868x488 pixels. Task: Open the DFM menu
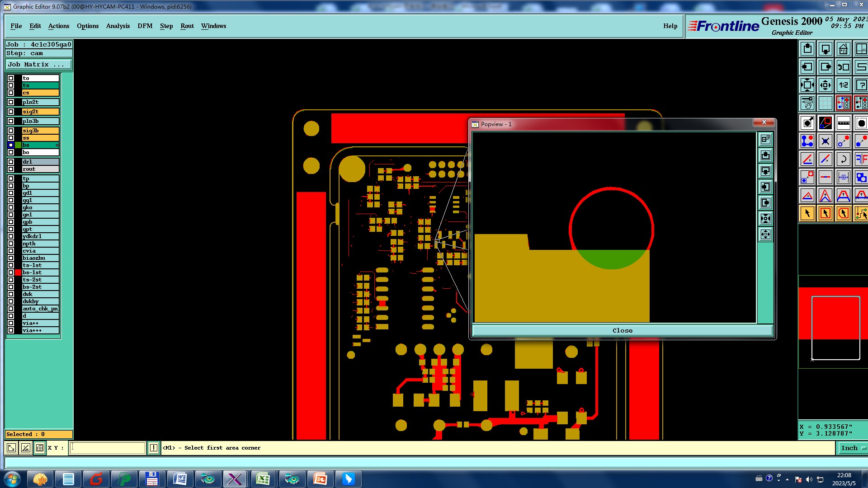pyautogui.click(x=145, y=26)
